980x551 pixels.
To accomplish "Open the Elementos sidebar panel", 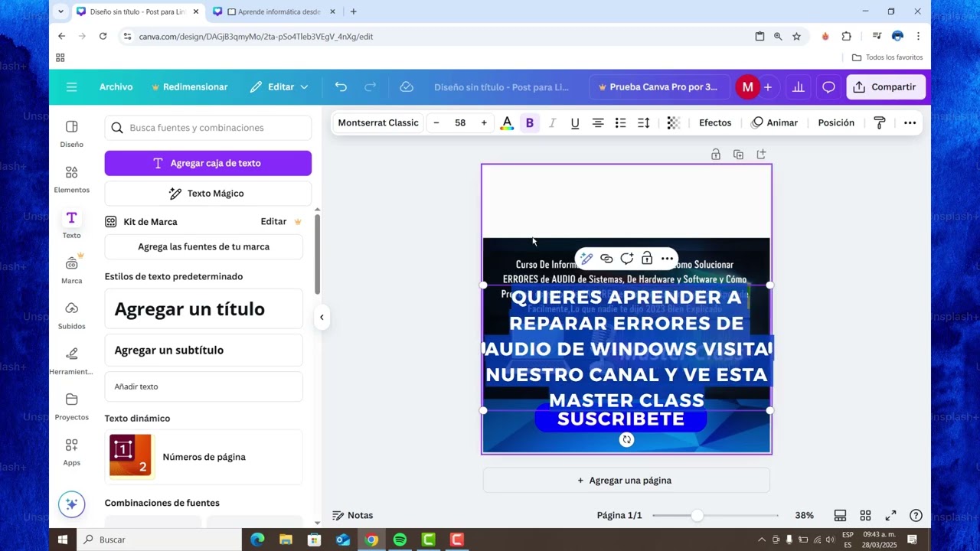I will coord(71,179).
